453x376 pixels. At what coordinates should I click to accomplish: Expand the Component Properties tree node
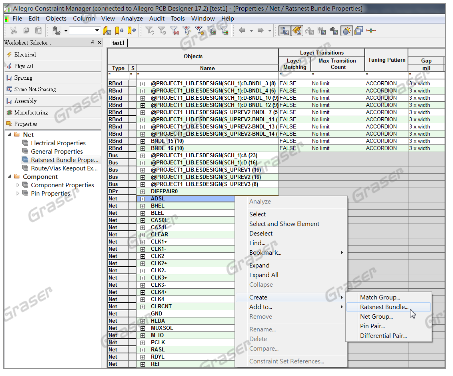pyautogui.click(x=18, y=185)
